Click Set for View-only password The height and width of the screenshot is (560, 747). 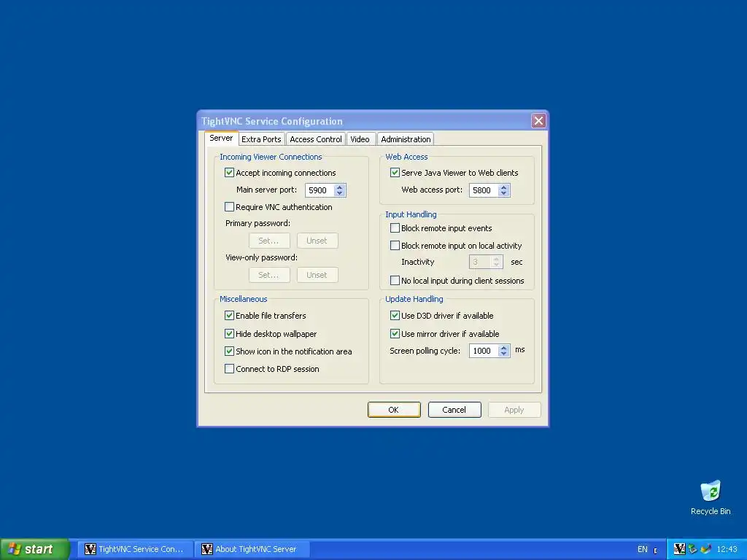point(269,275)
